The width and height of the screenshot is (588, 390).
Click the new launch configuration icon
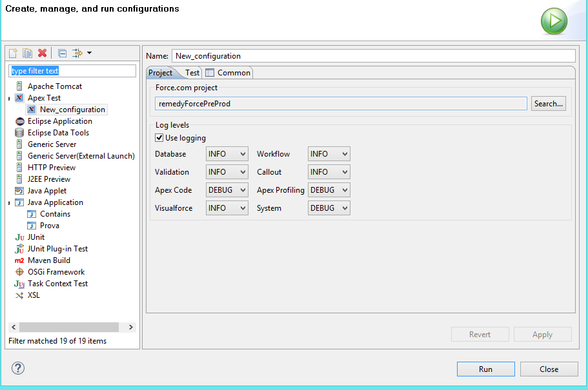tap(13, 54)
